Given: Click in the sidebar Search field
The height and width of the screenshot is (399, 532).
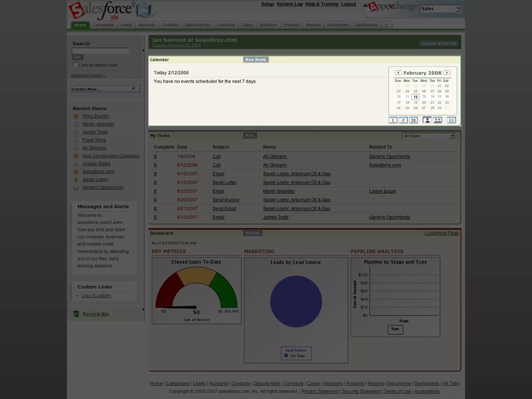Looking at the screenshot, I should (101, 51).
